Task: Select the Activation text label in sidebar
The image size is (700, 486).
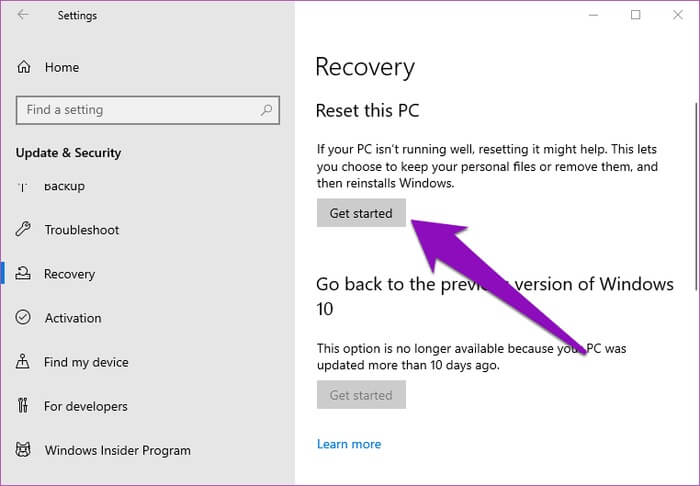Action: 73,318
